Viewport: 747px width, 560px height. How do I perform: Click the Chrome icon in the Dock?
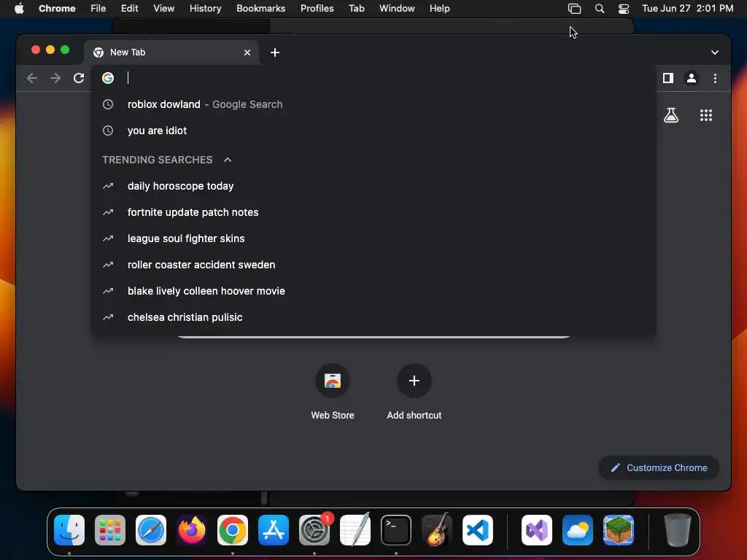233,530
